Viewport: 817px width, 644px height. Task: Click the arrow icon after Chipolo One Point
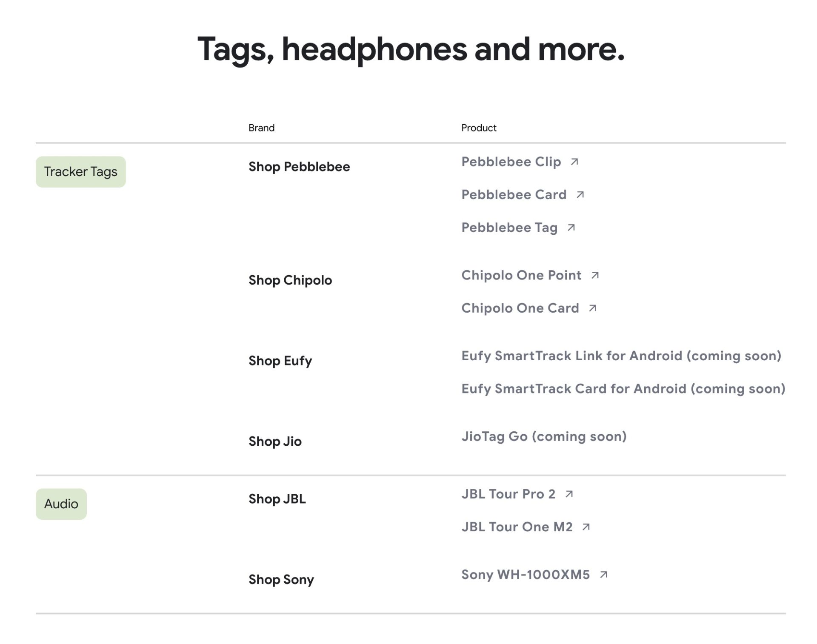(595, 276)
